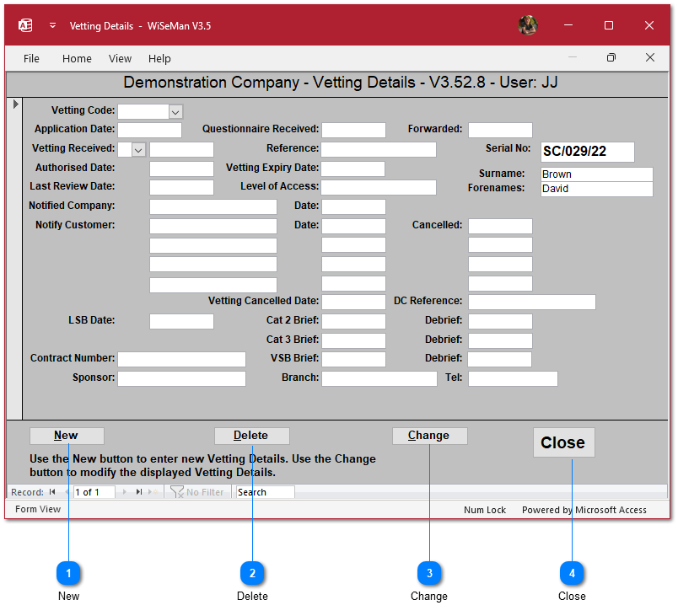
Task: Click the user profile avatar picture
Action: pyautogui.click(x=528, y=25)
